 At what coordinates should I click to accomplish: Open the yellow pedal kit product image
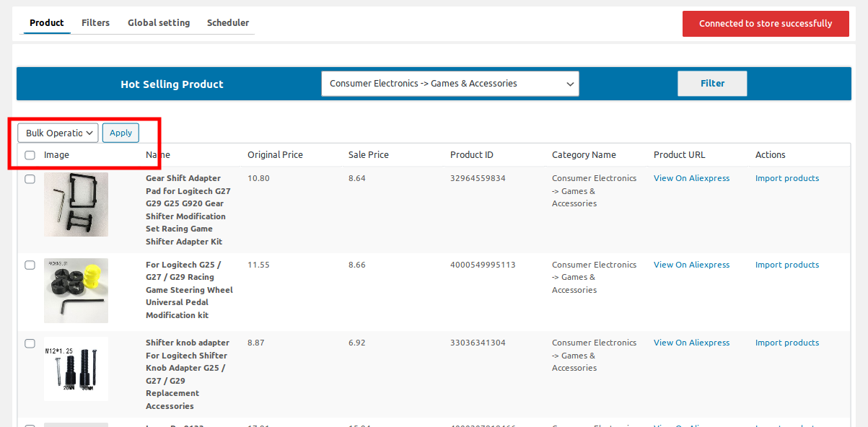[x=76, y=291]
